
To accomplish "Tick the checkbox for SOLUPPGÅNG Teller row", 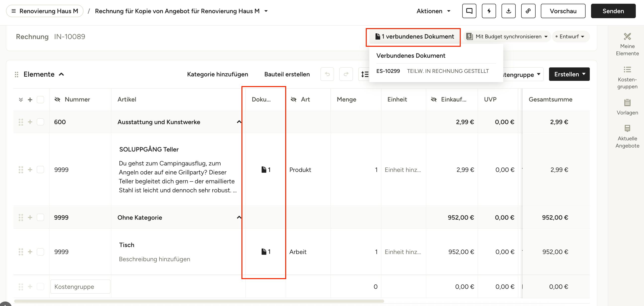I will (40, 170).
